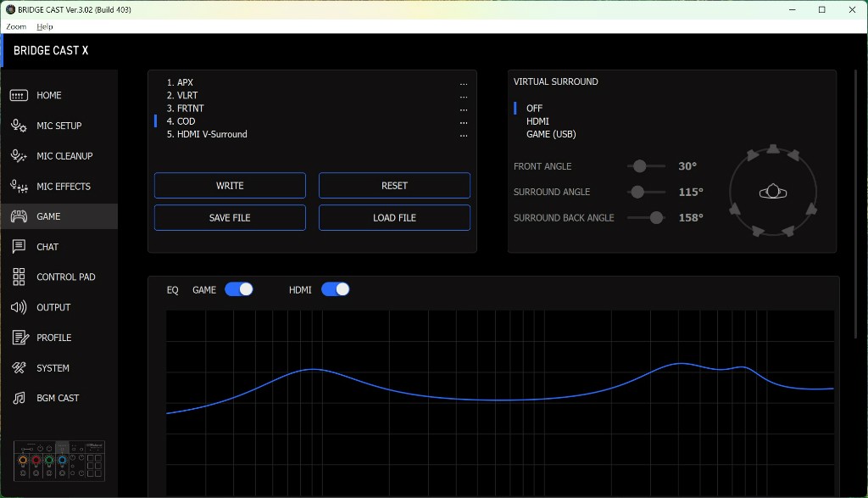868x498 pixels.
Task: Select the Mic Effects sliders icon
Action: point(19,187)
